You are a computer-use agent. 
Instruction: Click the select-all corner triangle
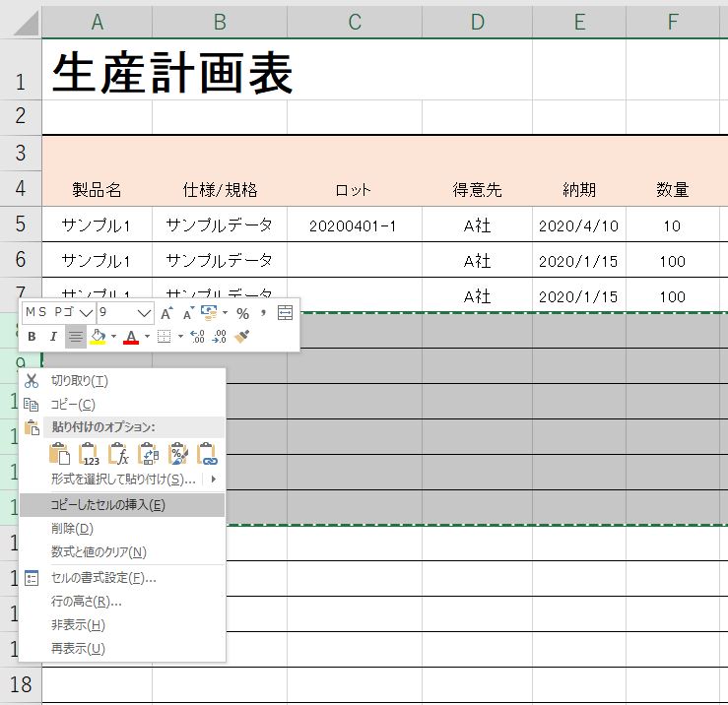pyautogui.click(x=26, y=24)
